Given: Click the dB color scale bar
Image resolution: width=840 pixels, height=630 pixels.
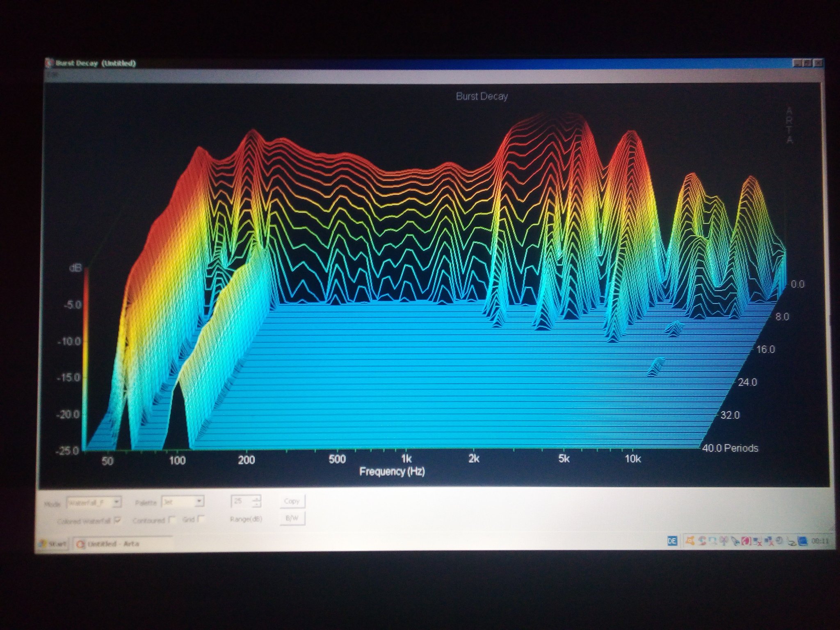Looking at the screenshot, I should 86,359.
